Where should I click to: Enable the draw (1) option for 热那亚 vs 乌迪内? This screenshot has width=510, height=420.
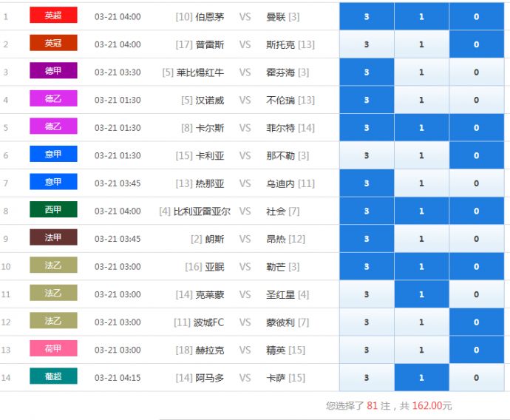click(x=421, y=183)
